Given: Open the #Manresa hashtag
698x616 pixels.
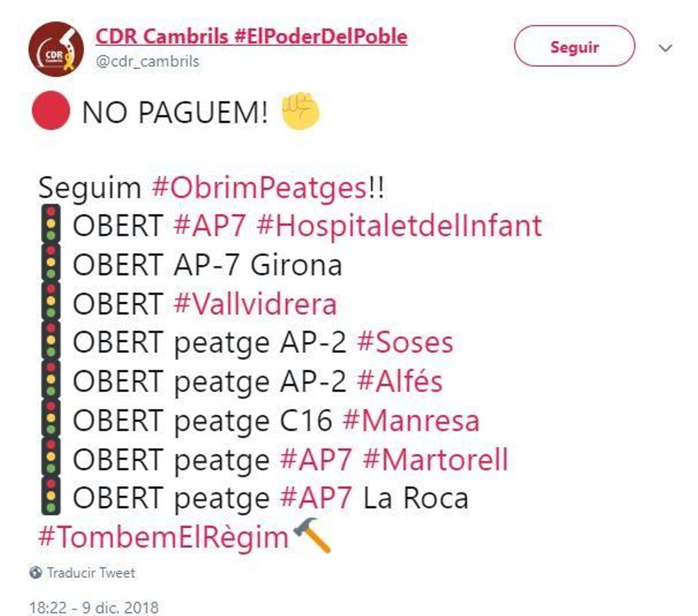Looking at the screenshot, I should 411,421.
